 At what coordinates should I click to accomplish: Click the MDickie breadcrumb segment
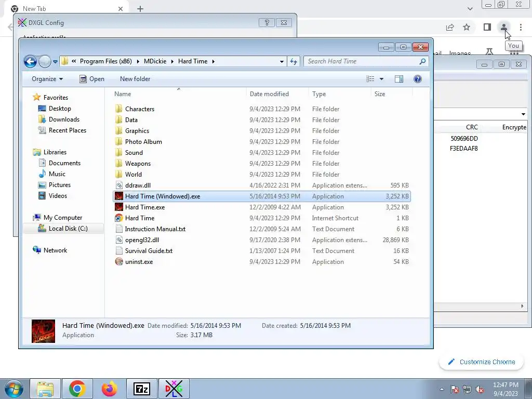(x=155, y=61)
